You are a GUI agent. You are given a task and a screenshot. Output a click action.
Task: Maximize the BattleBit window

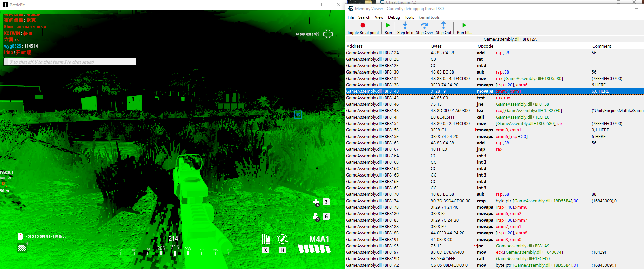tap(323, 5)
